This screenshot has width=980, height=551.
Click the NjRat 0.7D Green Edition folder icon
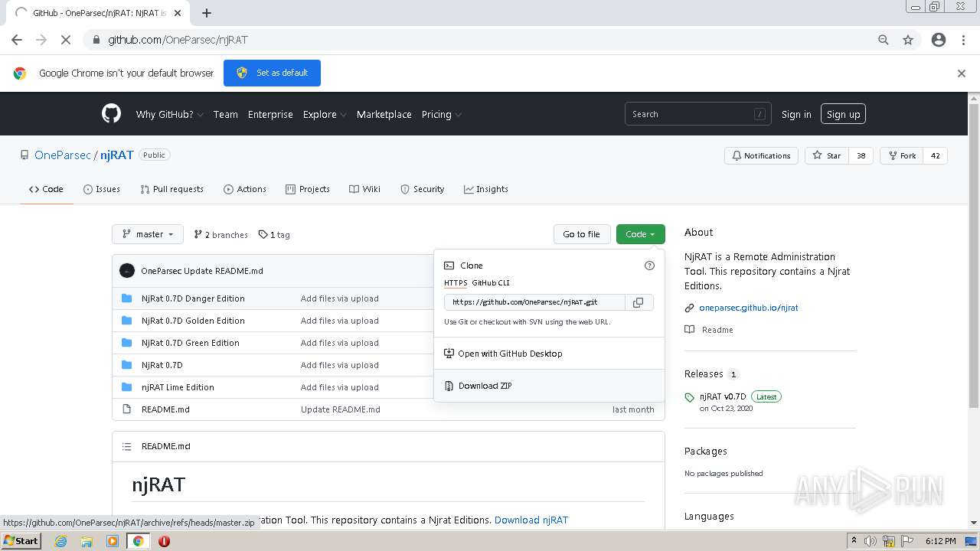[127, 343]
